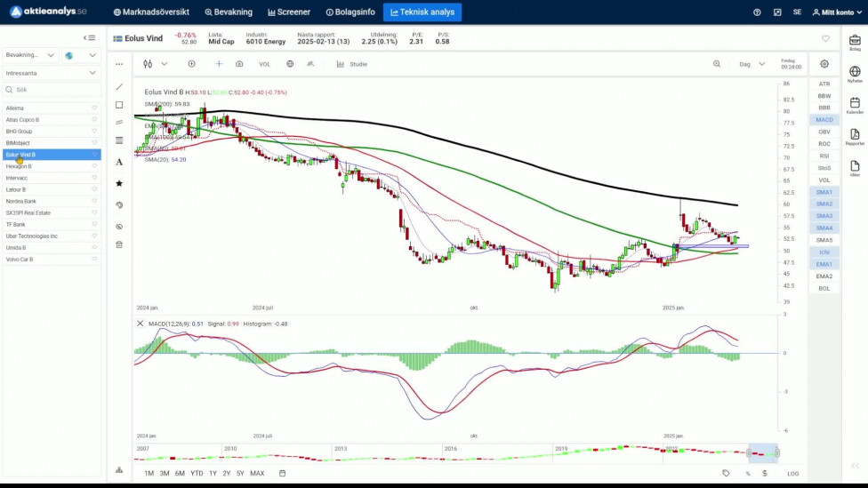Open the Dag interval dropdown

click(751, 64)
